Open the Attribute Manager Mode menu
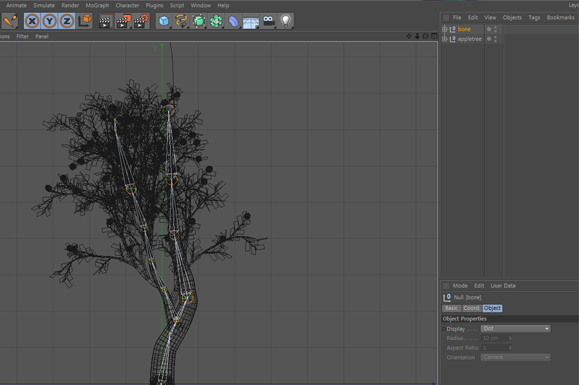This screenshot has width=579, height=385. [x=460, y=286]
